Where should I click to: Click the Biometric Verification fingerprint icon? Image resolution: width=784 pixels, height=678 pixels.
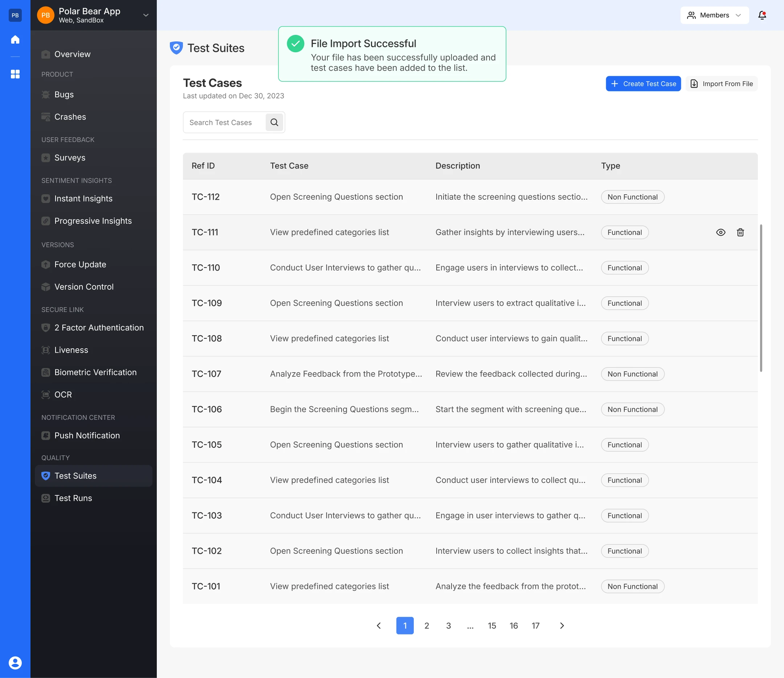46,373
